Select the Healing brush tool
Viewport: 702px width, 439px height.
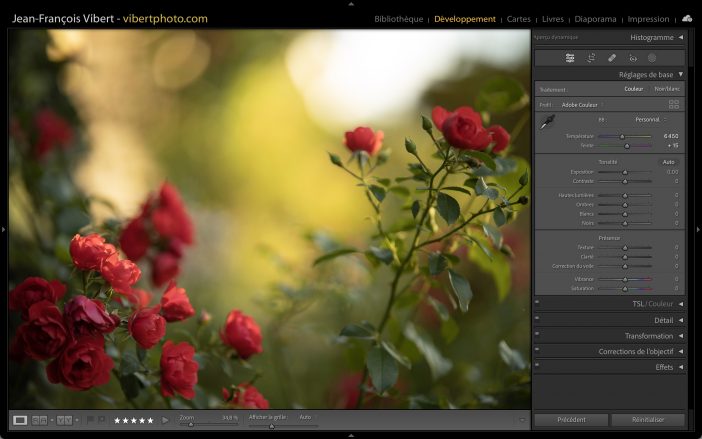[612, 58]
